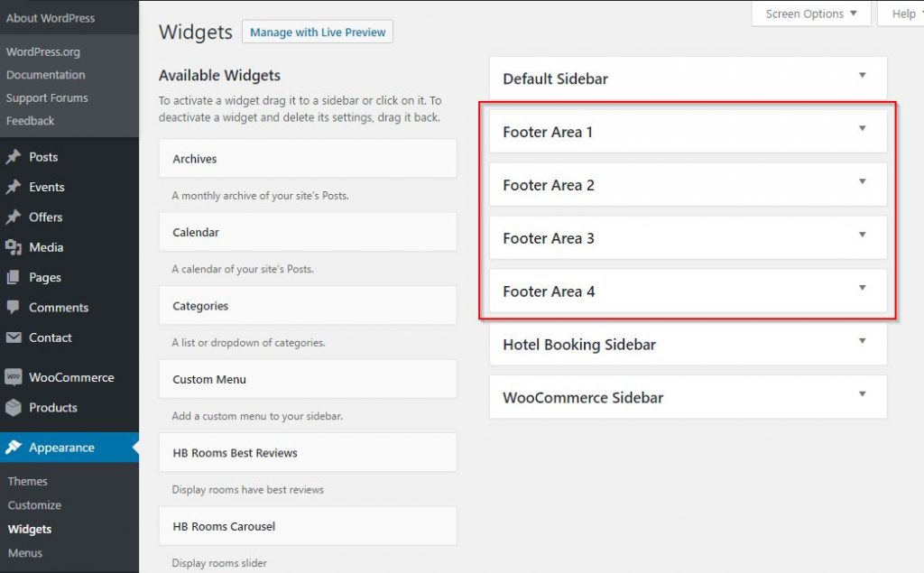
Task: Open the Help dropdown tab
Action: (903, 14)
